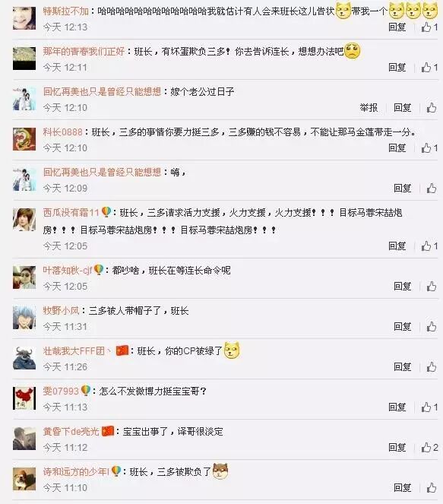Reply to 雯07993's comment
Image resolution: width=443 pixels, height=504 pixels.
pos(397,407)
